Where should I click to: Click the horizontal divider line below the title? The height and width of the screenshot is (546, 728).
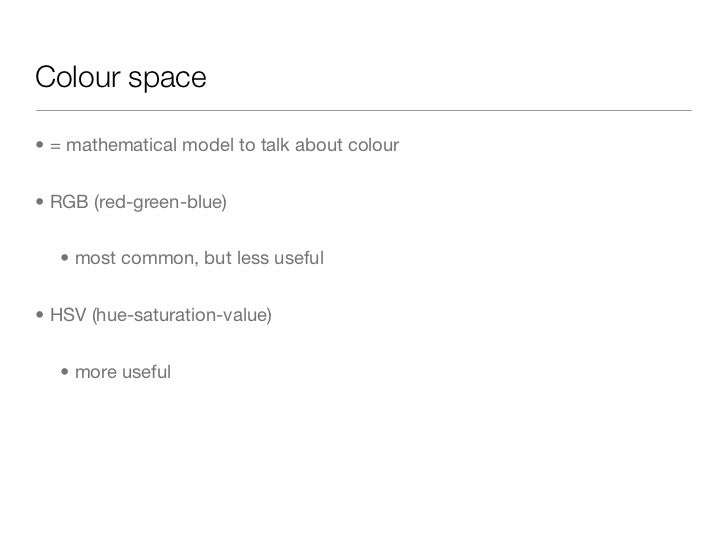(363, 108)
